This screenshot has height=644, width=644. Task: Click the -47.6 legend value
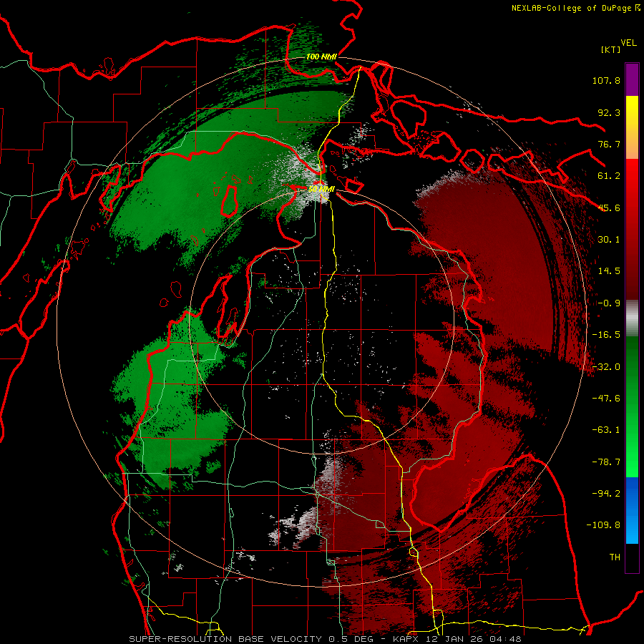coord(606,399)
